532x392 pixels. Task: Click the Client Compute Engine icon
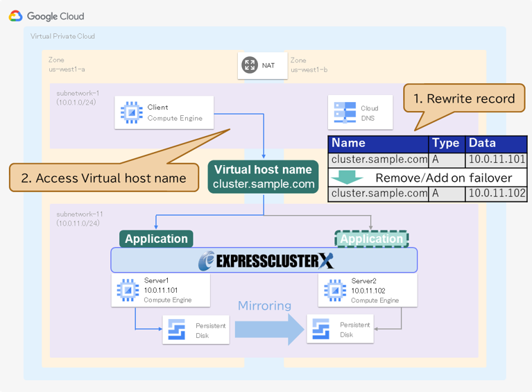click(131, 112)
